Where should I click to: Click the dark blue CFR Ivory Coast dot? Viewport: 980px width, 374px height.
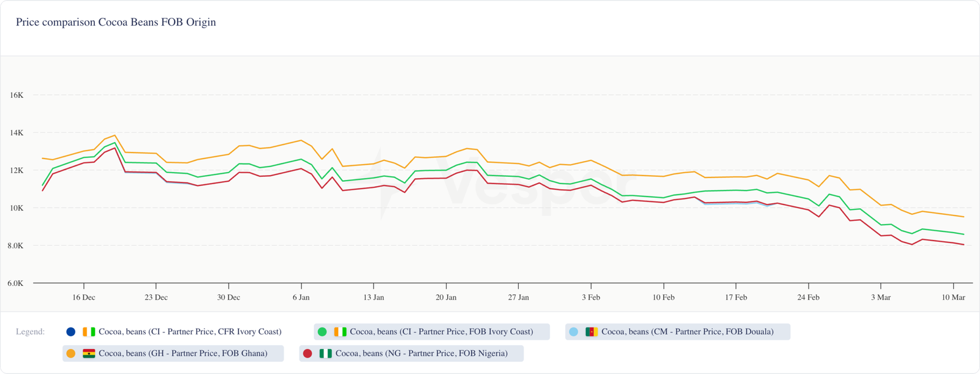pos(70,332)
